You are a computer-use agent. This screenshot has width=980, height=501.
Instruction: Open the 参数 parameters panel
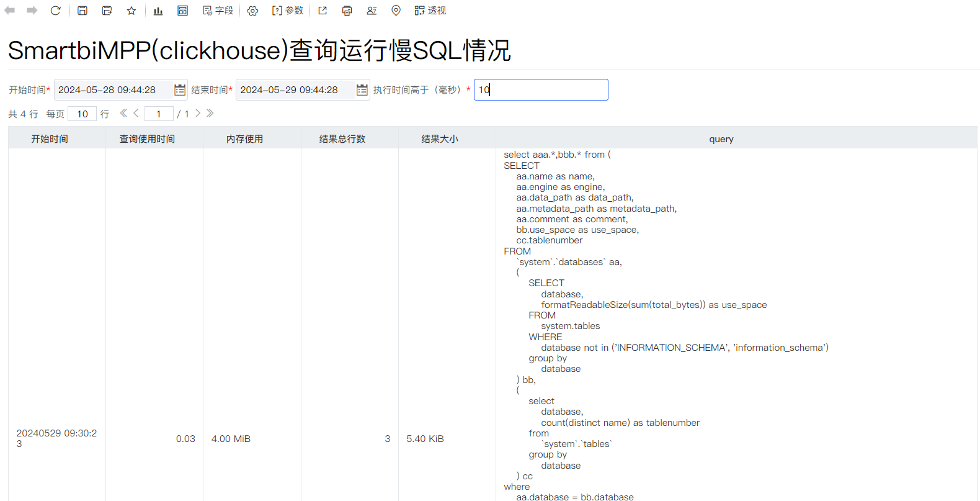click(x=288, y=11)
